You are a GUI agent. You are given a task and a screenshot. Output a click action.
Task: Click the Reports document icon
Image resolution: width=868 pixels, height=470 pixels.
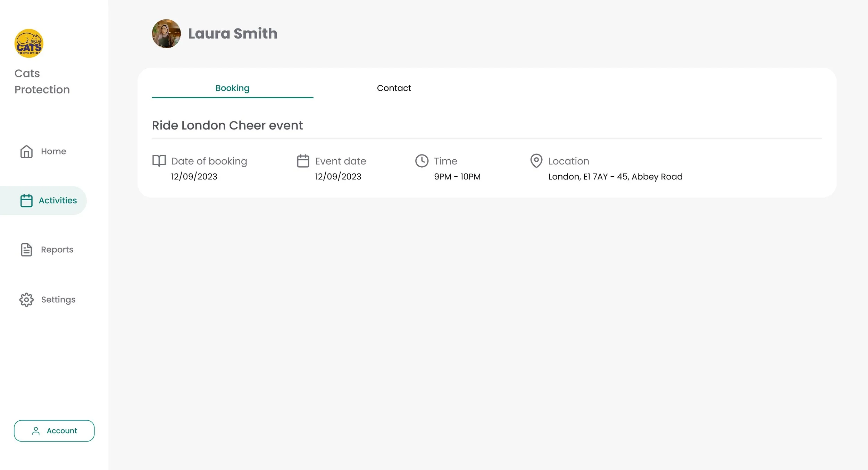point(26,250)
